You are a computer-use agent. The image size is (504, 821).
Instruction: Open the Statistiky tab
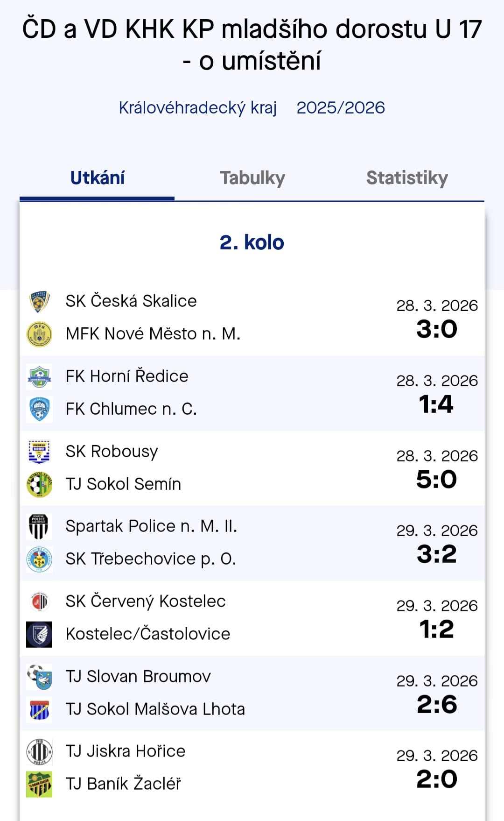407,178
